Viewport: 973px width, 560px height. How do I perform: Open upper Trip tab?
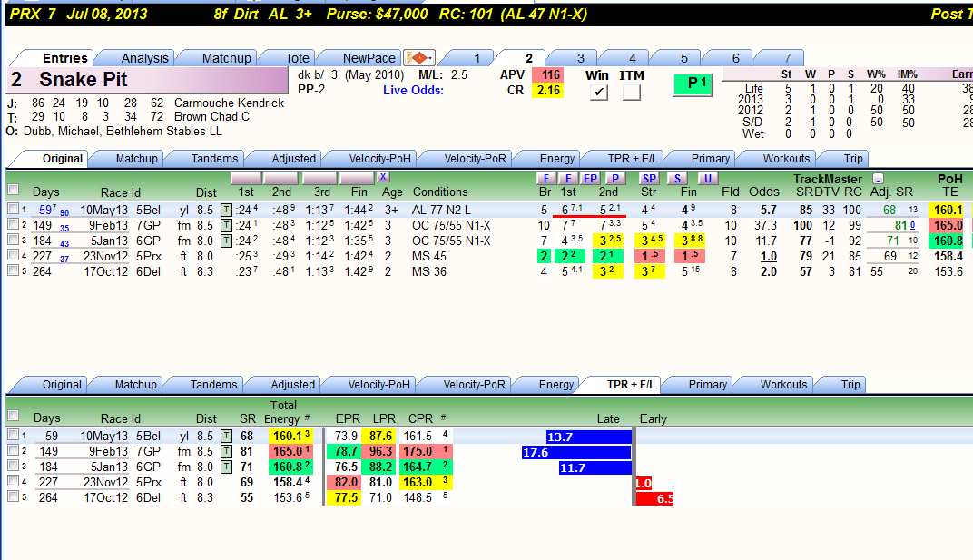click(853, 158)
